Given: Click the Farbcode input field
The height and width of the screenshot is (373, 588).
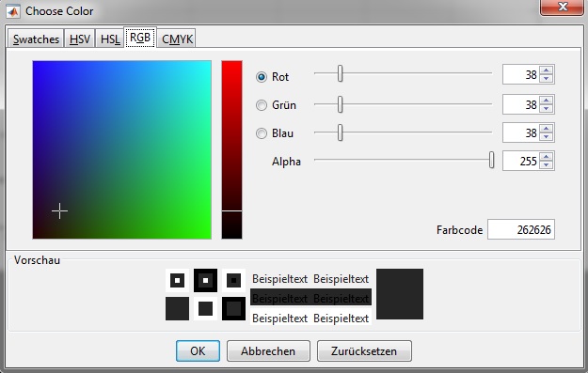Looking at the screenshot, I should [521, 229].
